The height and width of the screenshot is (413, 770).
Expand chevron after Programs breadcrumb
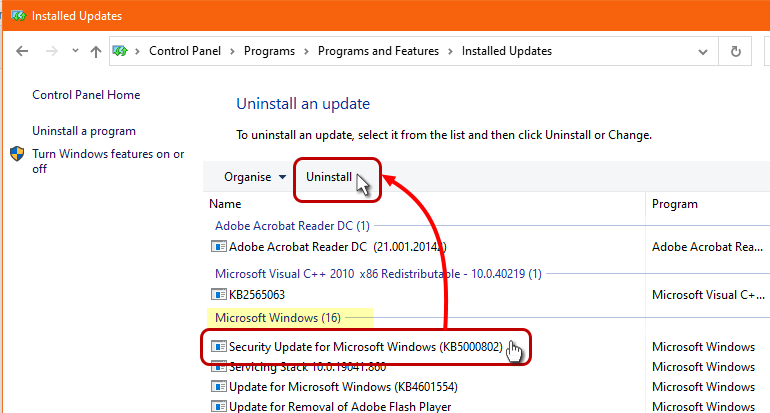pyautogui.click(x=306, y=51)
